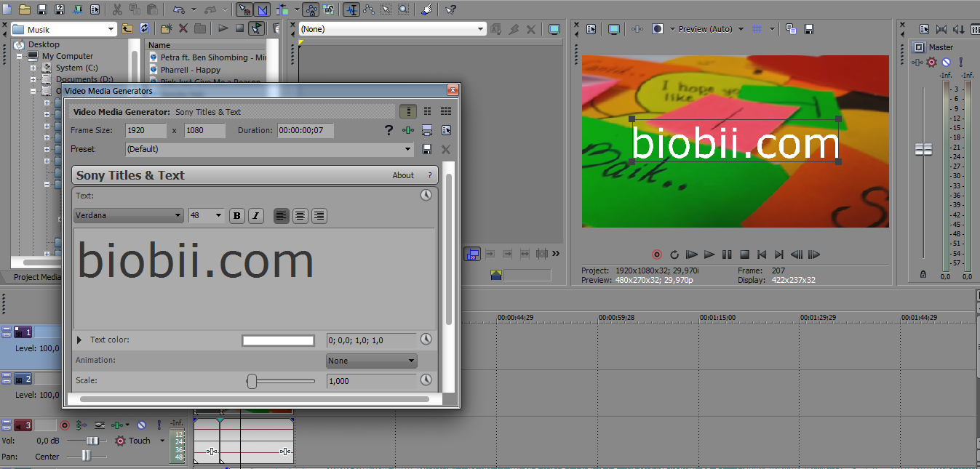Open font size 48 dropdown
The width and height of the screenshot is (980, 469).
click(218, 216)
